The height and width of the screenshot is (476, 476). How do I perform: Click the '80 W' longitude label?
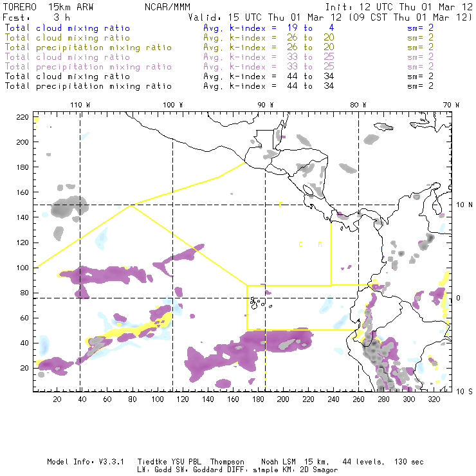click(358, 105)
